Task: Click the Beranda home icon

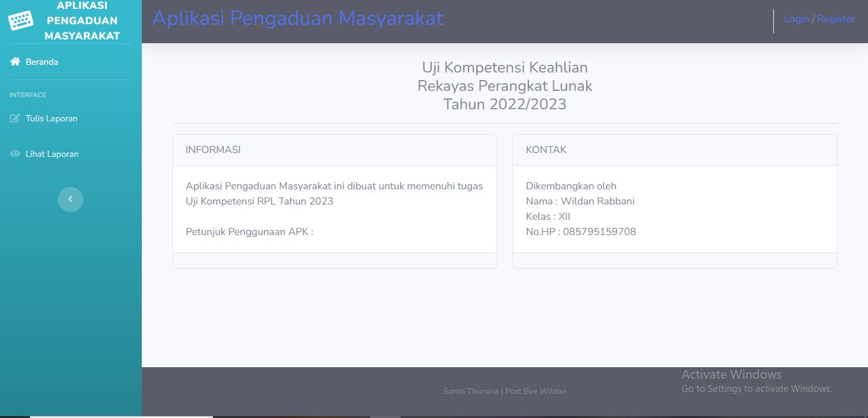Action: tap(15, 62)
